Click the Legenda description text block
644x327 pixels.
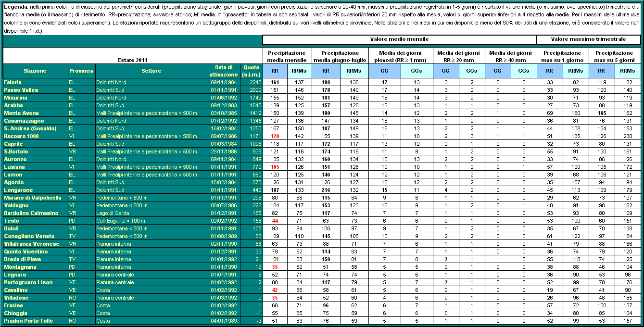click(x=321, y=17)
